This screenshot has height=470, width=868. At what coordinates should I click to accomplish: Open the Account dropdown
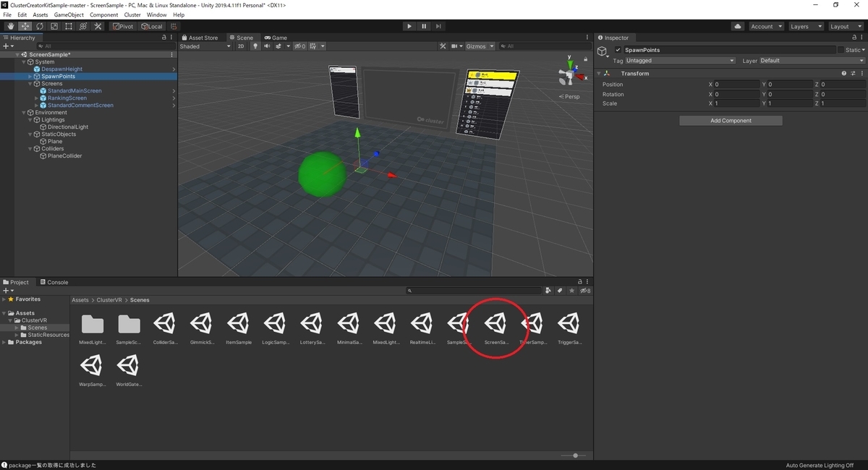click(765, 26)
